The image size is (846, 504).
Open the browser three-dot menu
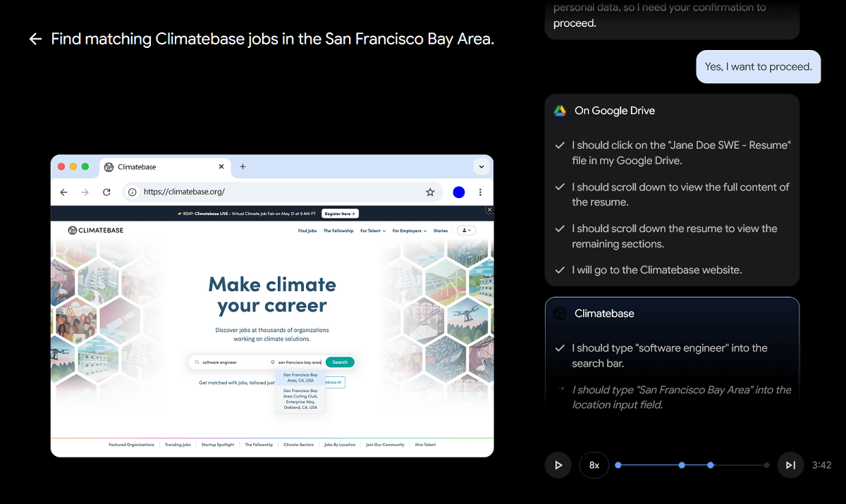481,192
